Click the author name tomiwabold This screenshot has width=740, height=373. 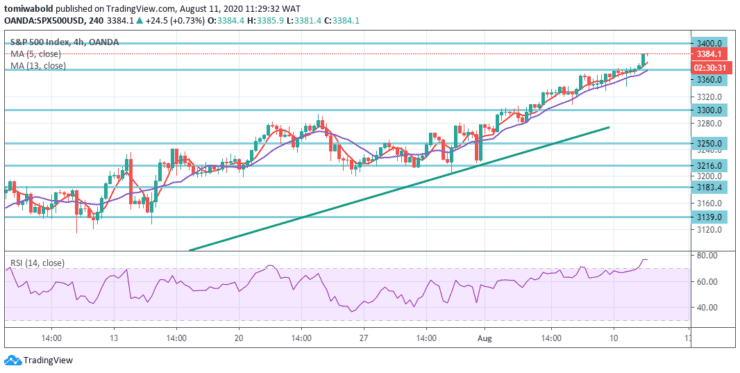pyautogui.click(x=29, y=8)
